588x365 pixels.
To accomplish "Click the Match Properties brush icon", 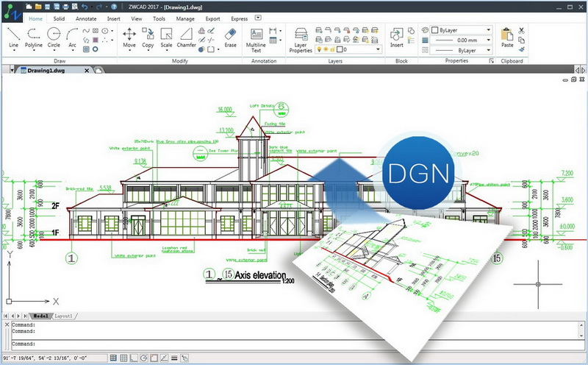I will pos(521,49).
